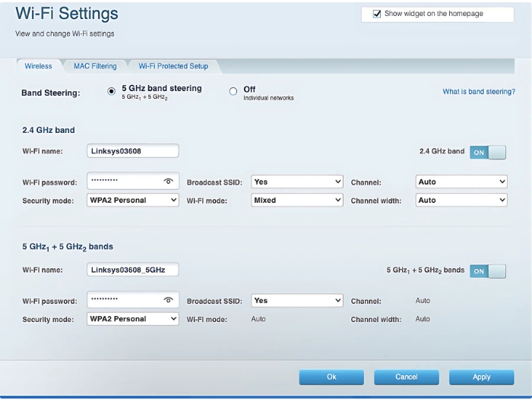Reveal the 2.4 GHz Wi-Fi password

tap(168, 182)
